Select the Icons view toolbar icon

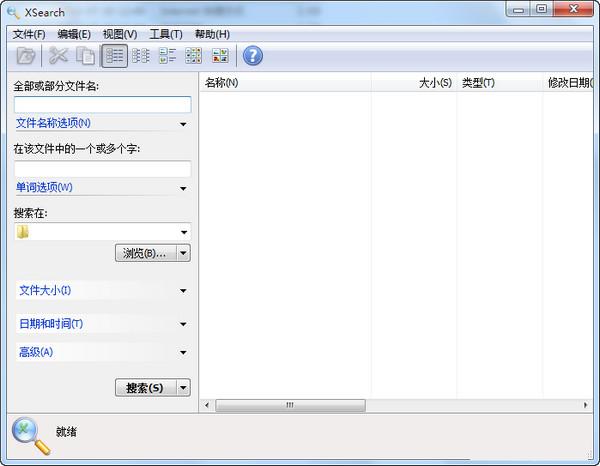click(193, 56)
